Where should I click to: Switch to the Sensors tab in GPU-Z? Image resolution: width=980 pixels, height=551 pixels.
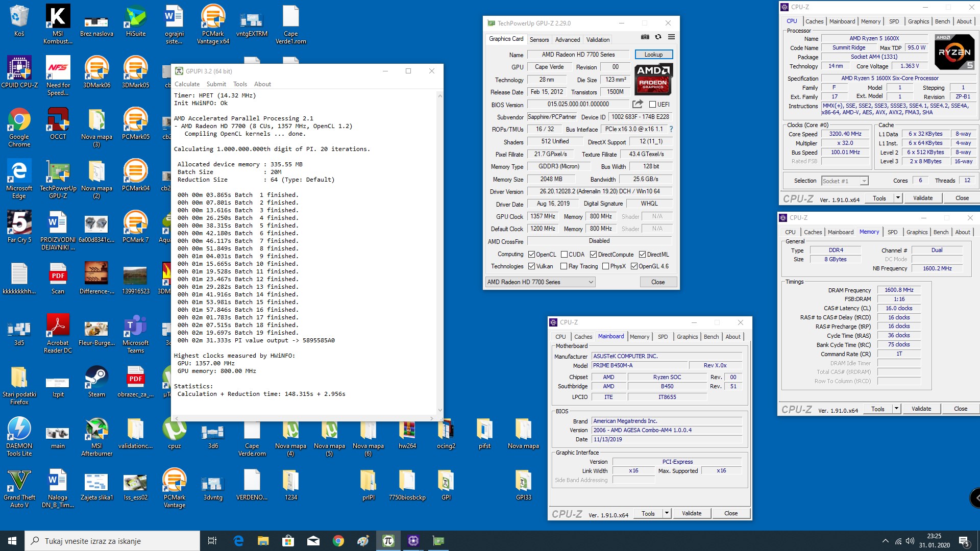(x=539, y=40)
